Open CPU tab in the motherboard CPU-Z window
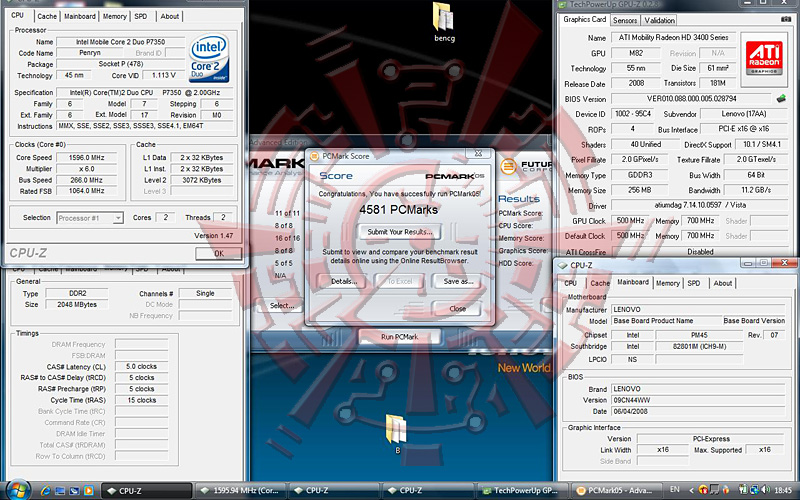800x500 pixels. [x=570, y=283]
